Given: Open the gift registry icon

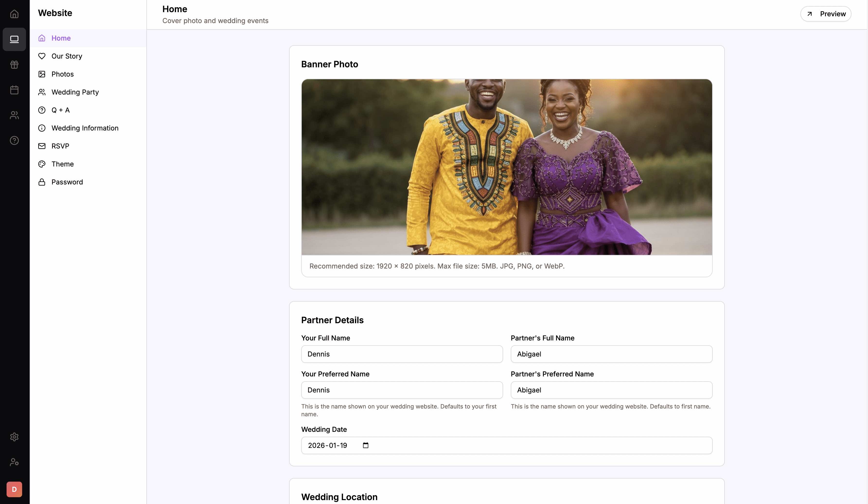Looking at the screenshot, I should [14, 65].
